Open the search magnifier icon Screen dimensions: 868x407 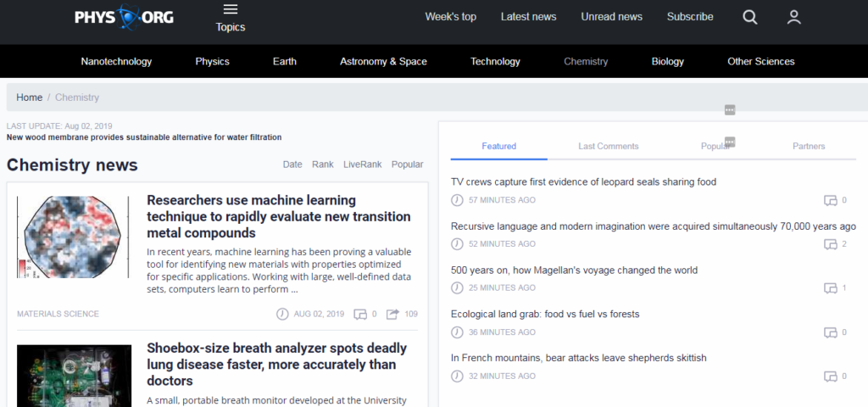pos(750,17)
